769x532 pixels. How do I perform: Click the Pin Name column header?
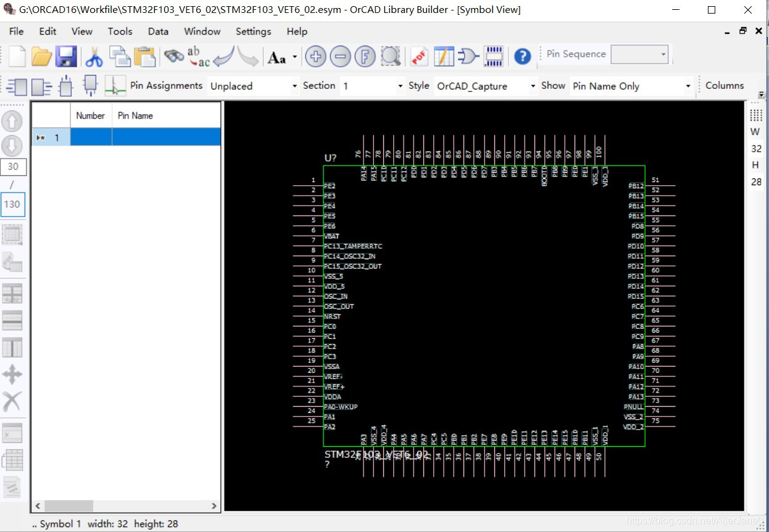(x=135, y=115)
